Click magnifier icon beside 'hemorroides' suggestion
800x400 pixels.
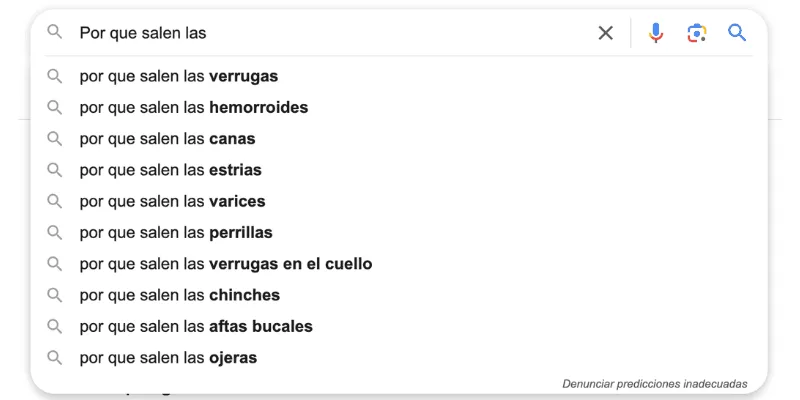point(55,107)
